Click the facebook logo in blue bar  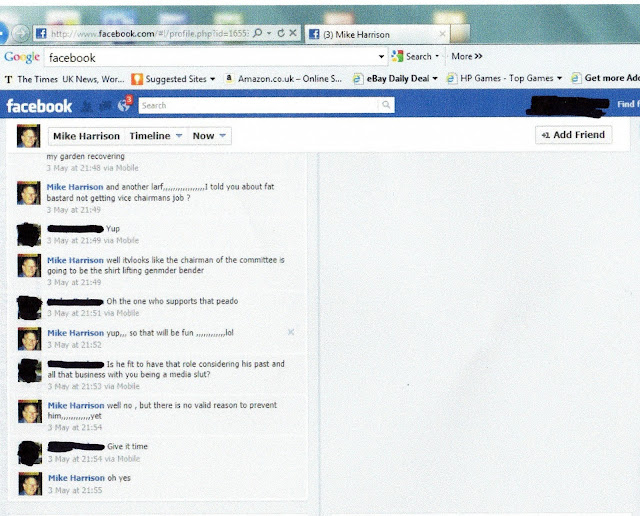[x=39, y=106]
